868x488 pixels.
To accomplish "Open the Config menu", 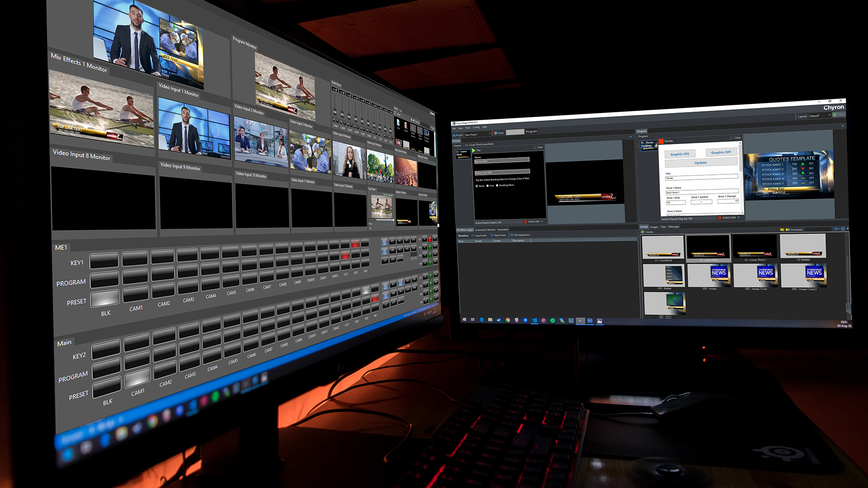I will pyautogui.click(x=476, y=127).
